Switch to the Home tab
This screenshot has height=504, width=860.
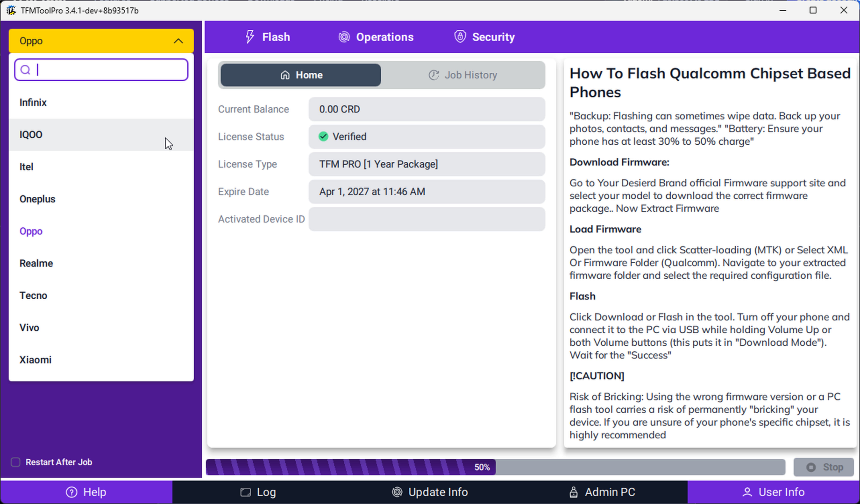click(301, 75)
